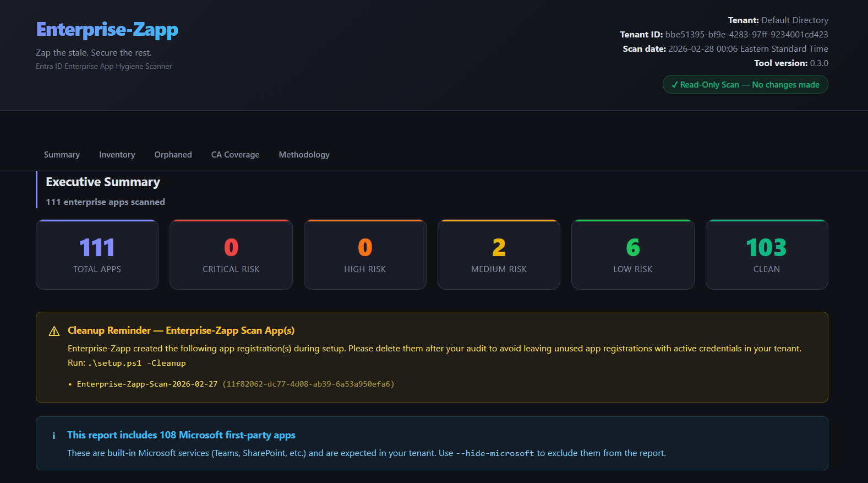Click the info icon beside Microsoft first-party notice
Viewport: 868px width, 483px height.
coord(53,436)
